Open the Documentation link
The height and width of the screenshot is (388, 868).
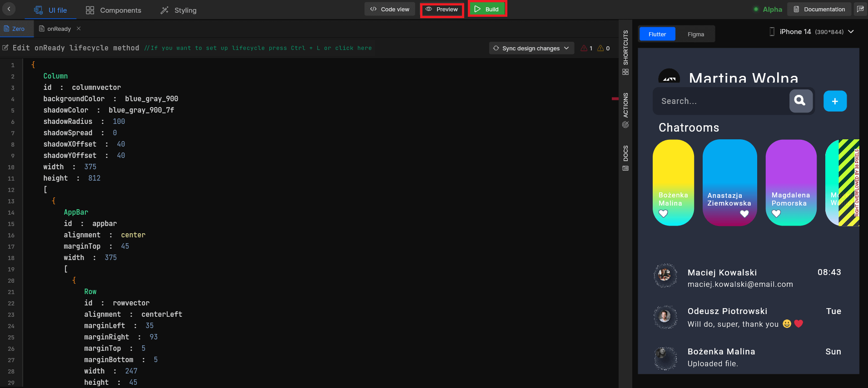(819, 9)
